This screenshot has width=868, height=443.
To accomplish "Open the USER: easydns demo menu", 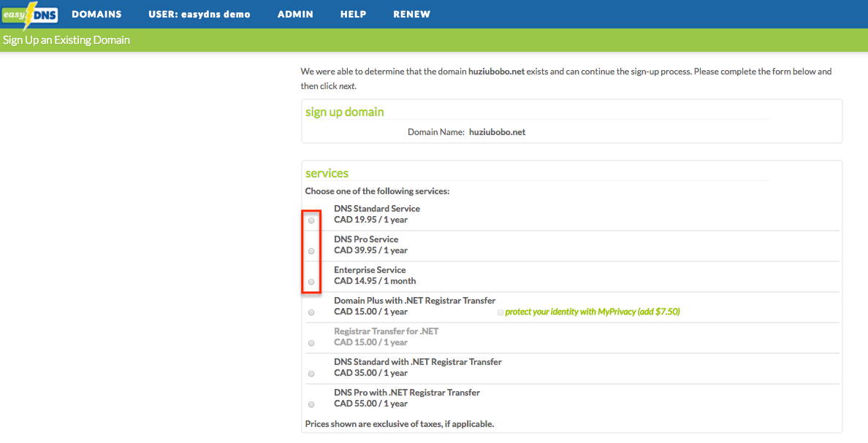I will pos(199,15).
